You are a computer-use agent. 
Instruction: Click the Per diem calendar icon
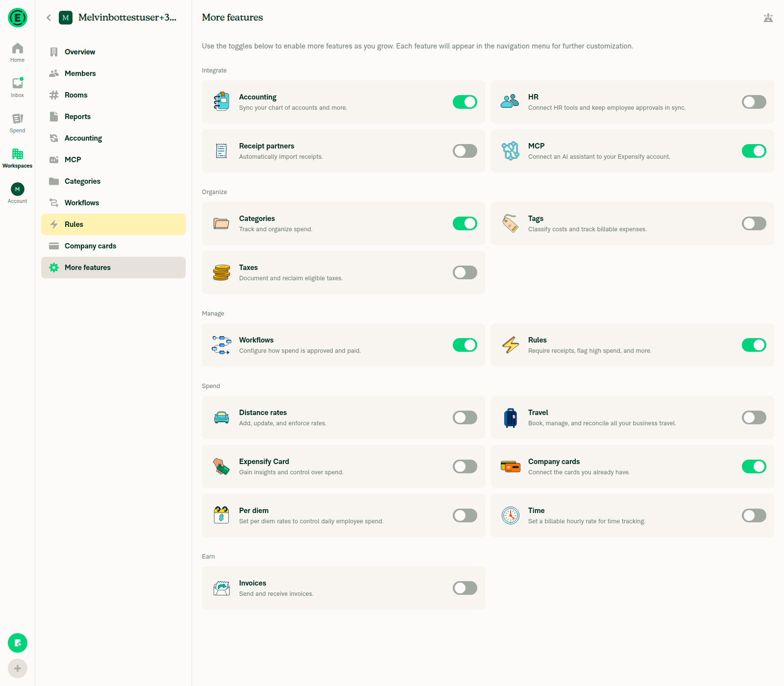click(x=221, y=515)
